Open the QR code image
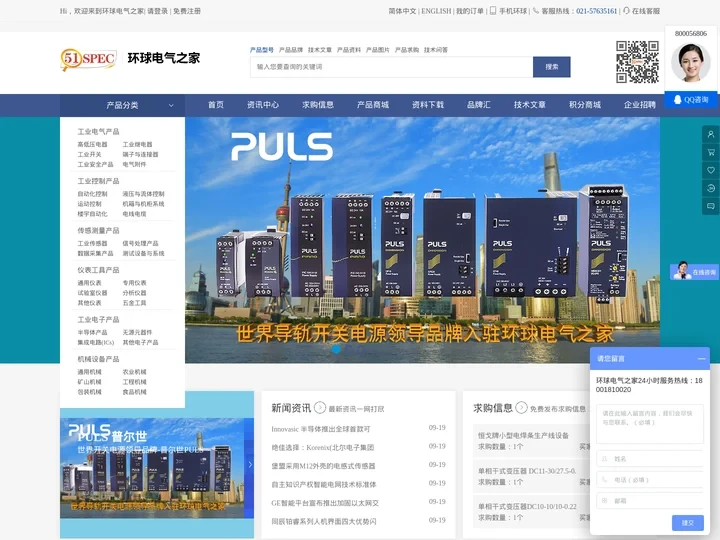This screenshot has height=540, width=720. (637, 62)
